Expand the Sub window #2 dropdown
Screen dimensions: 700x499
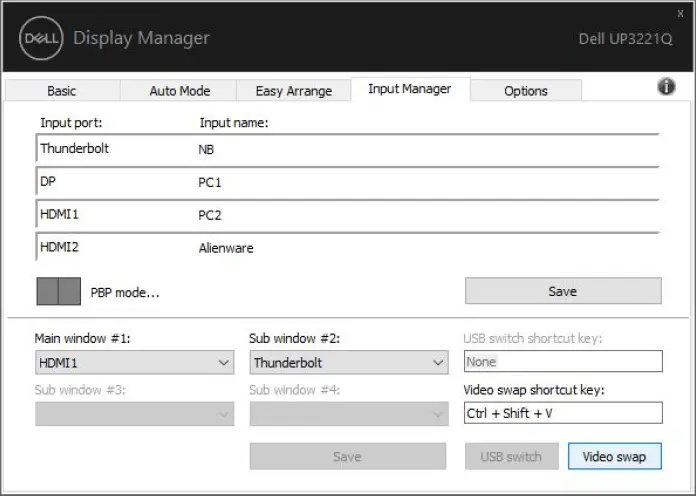click(x=349, y=362)
